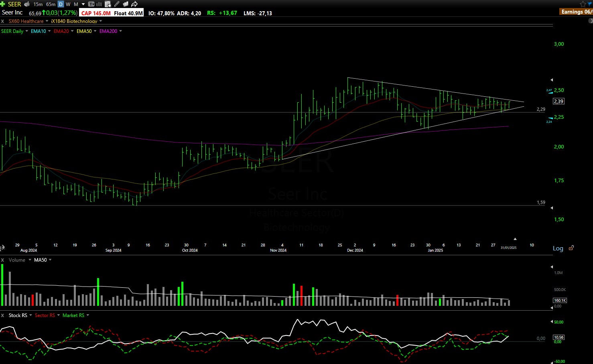Click the share arrow icon
Screen dimensions: 593x364
134,4
